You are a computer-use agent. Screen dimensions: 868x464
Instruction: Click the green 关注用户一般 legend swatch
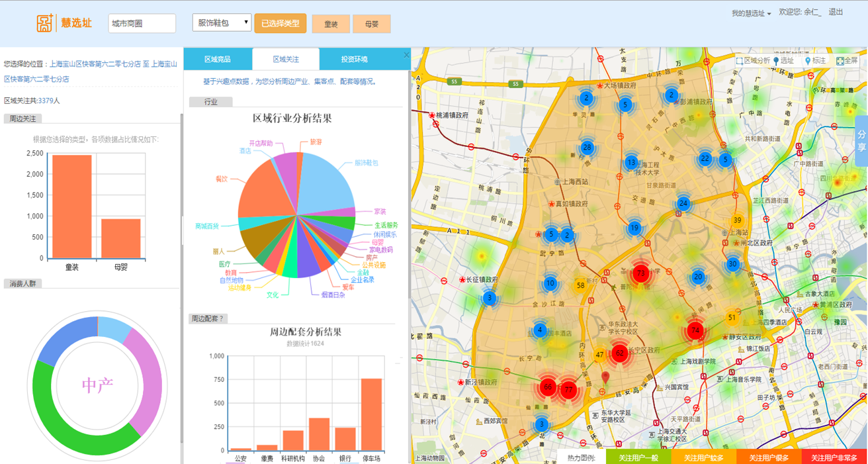point(638,457)
